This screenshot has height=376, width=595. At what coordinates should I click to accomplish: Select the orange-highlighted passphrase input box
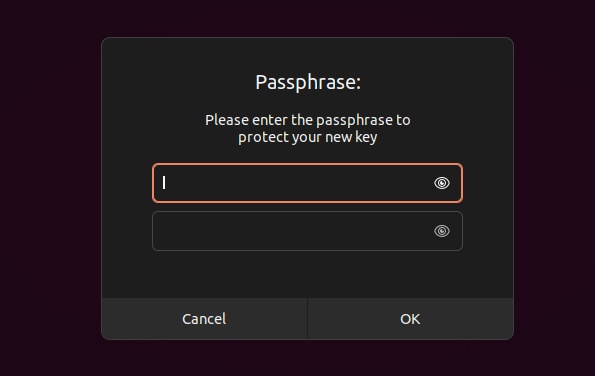[x=307, y=183]
